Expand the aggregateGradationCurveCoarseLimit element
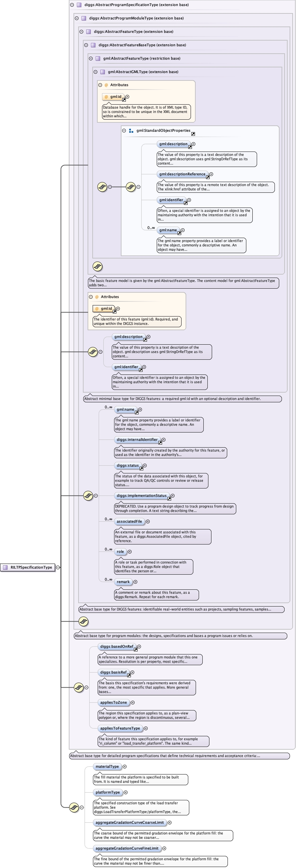Viewport: 296px width, 868px height. pyautogui.click(x=169, y=822)
